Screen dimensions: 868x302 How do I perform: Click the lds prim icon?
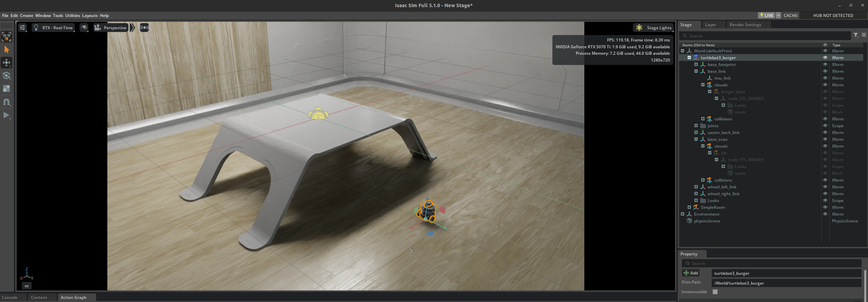pos(716,153)
